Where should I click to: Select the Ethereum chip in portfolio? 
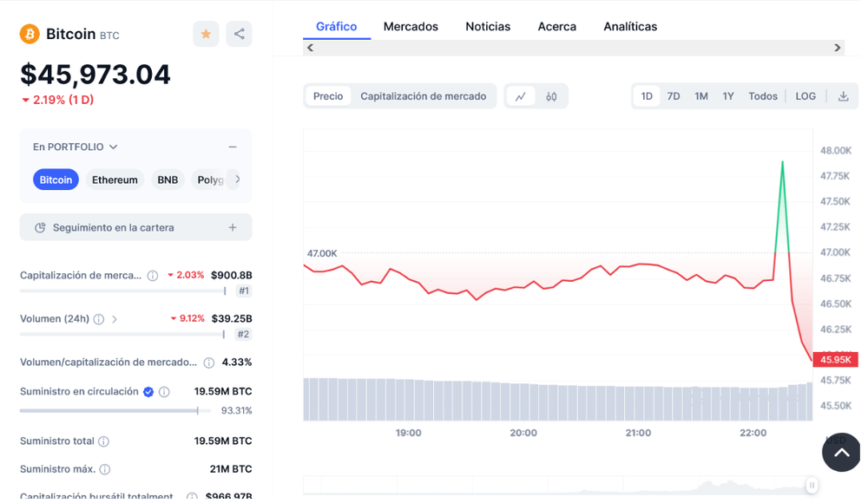tap(114, 180)
